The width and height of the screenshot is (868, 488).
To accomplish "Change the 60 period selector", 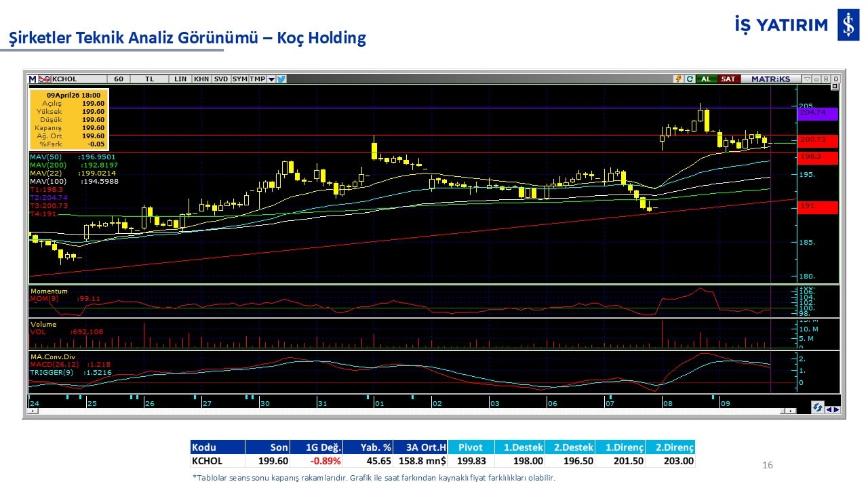I will pos(119,79).
